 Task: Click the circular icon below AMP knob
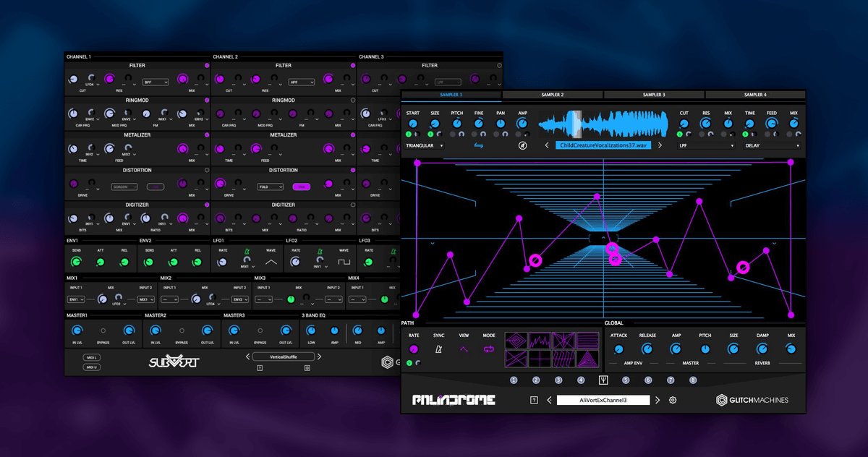coord(522,145)
